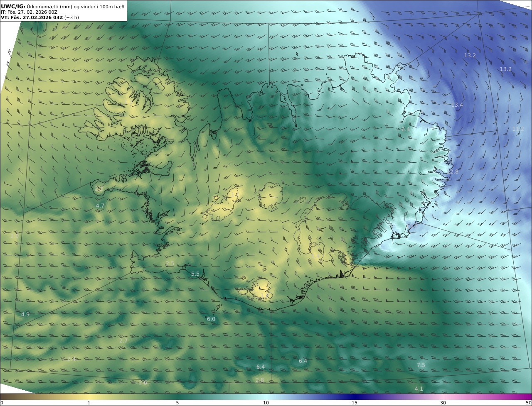532x406 pixels.
Task: Click the 2.6 value label on the map
Action: click(x=143, y=382)
